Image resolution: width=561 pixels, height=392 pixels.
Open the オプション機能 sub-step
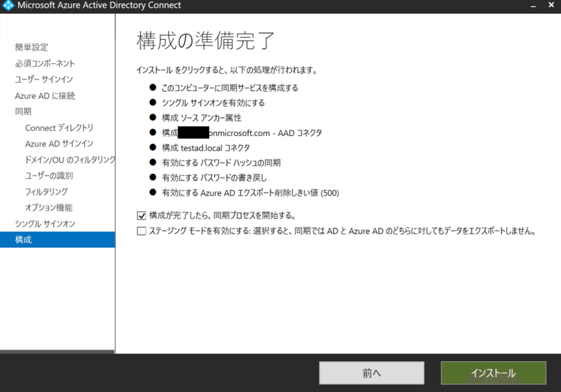[48, 208]
